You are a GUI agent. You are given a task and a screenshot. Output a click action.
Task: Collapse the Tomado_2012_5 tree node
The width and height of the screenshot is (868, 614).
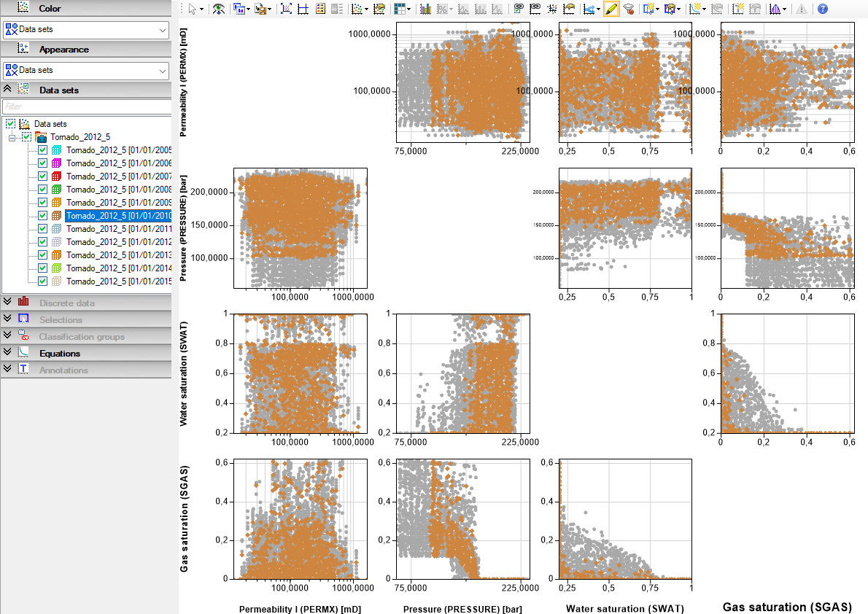[12, 137]
